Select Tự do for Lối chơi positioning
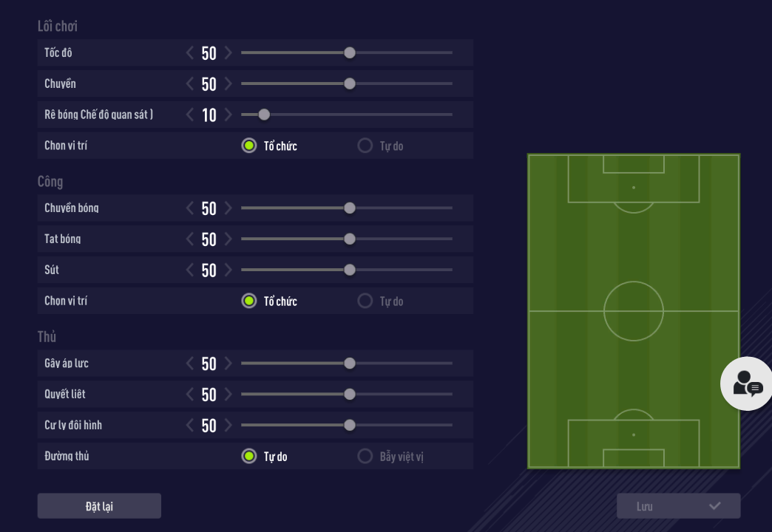The height and width of the screenshot is (532, 772). (x=365, y=146)
